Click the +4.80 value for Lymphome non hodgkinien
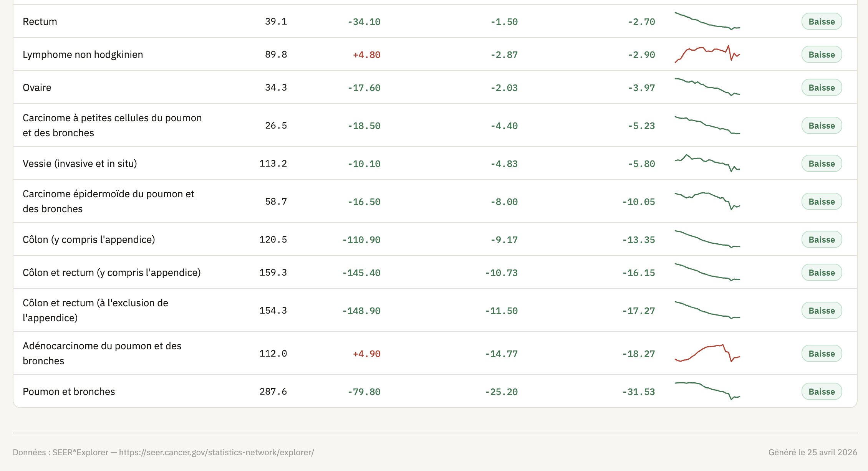 coord(366,55)
